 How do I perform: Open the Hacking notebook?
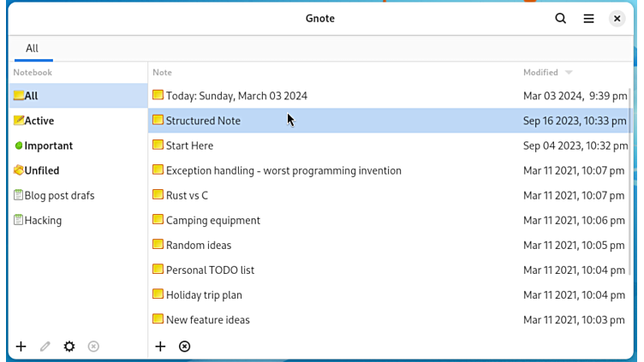(43, 220)
